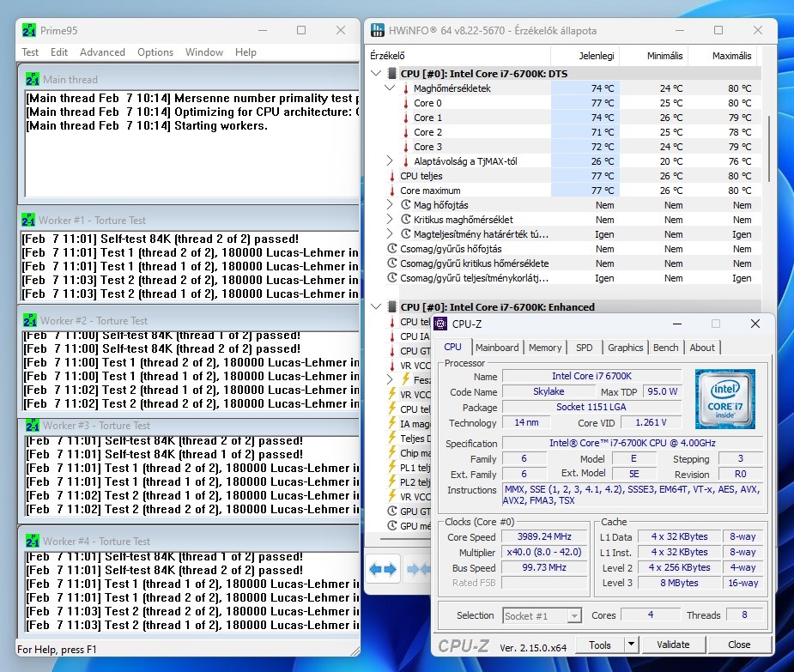The width and height of the screenshot is (794, 672).
Task: Open the Tools dropdown arrow in CPU-Z
Action: tap(631, 645)
